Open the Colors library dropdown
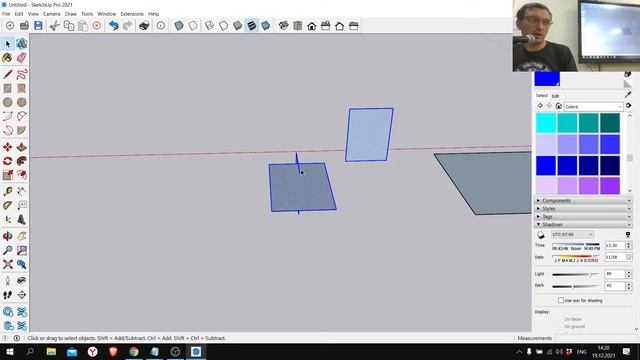640x360 pixels. tap(593, 107)
